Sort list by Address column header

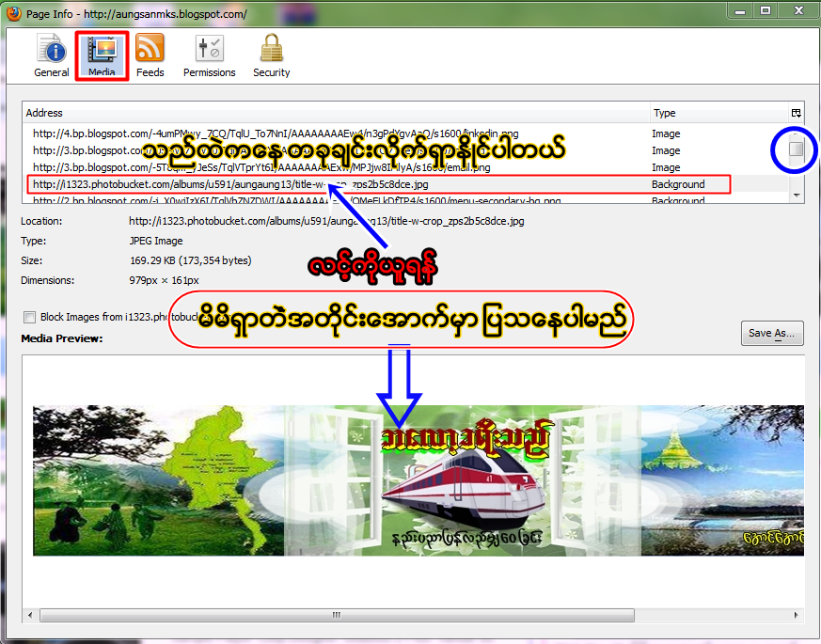336,113
